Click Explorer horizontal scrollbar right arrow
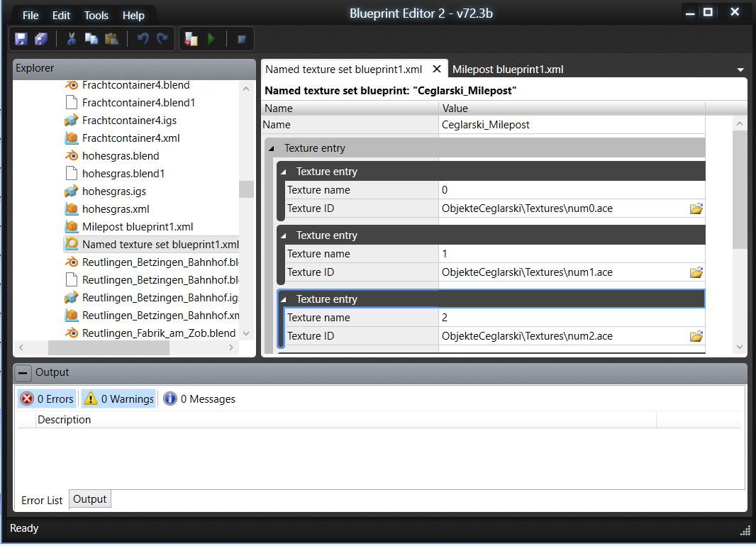 [231, 347]
